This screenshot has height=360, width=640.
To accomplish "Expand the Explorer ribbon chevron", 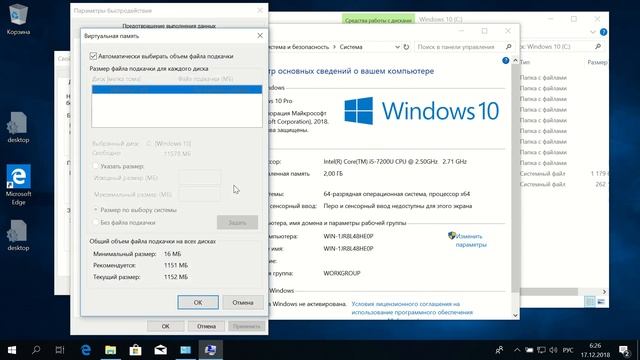I will [x=593, y=32].
